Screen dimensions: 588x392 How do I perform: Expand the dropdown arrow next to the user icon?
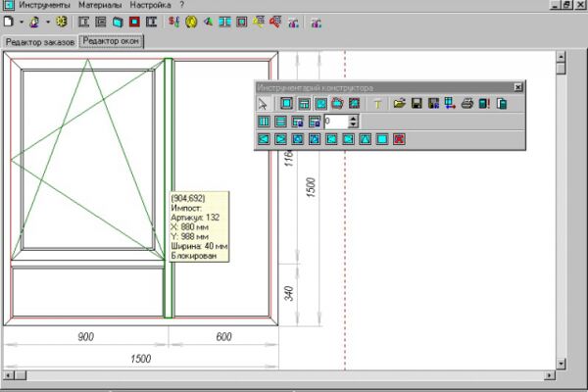tap(48, 23)
